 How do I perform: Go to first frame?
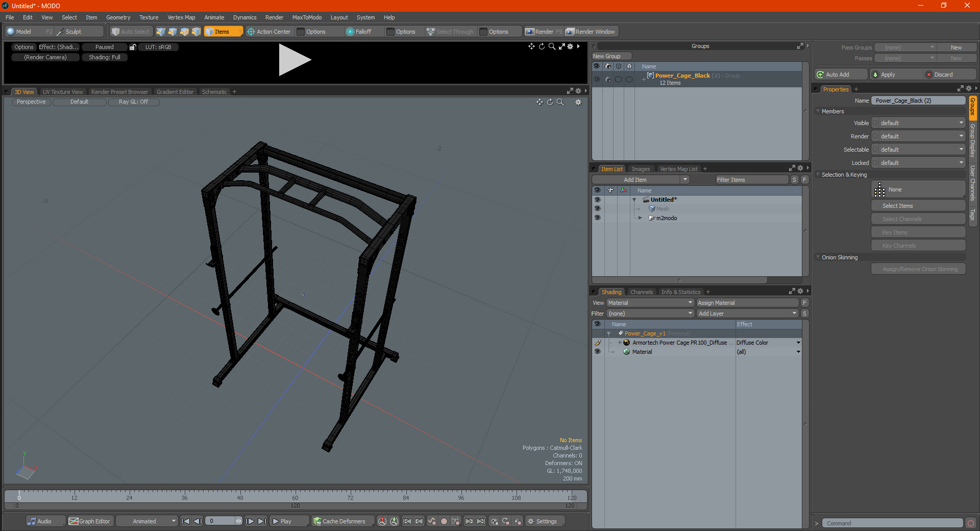(186, 521)
